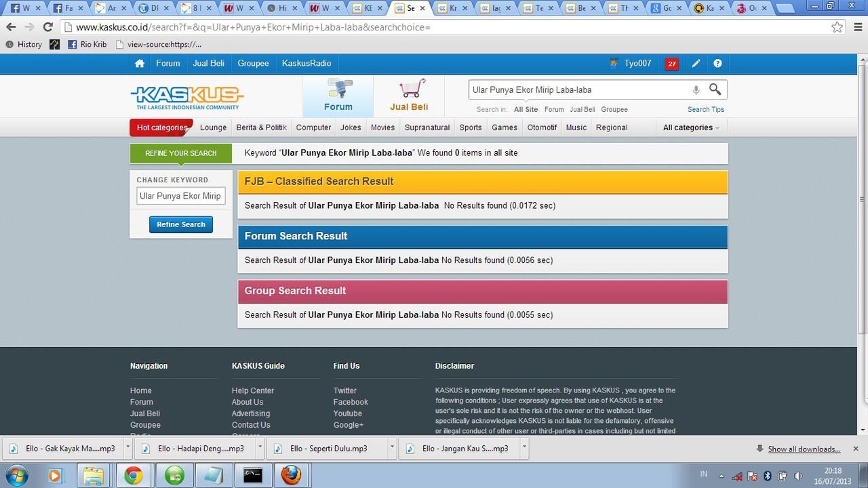Viewport: 868px width, 488px height.
Task: Click the Forum section icon
Action: pos(338,96)
